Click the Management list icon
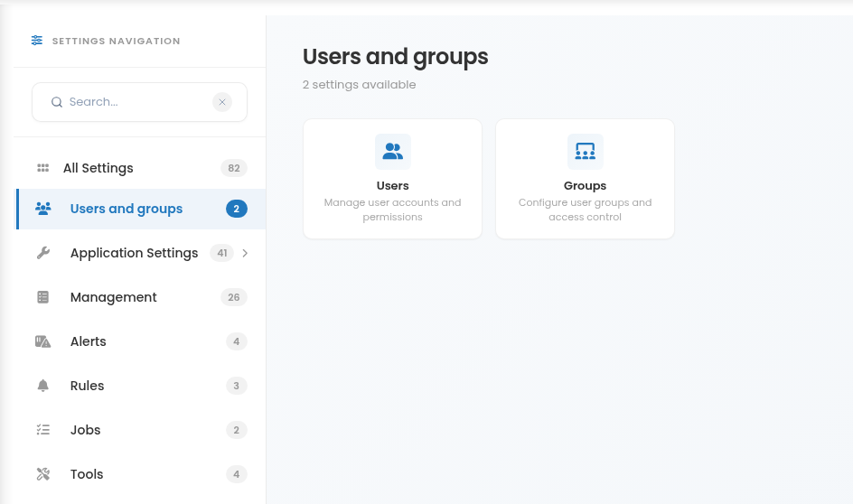The image size is (853, 504). click(x=43, y=297)
